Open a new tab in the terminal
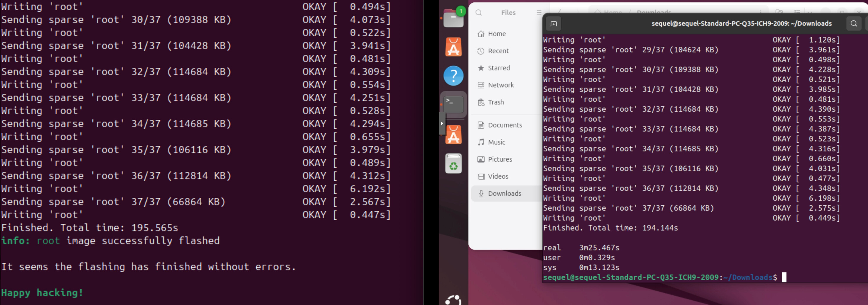Viewport: 868px width, 305px height. [554, 24]
